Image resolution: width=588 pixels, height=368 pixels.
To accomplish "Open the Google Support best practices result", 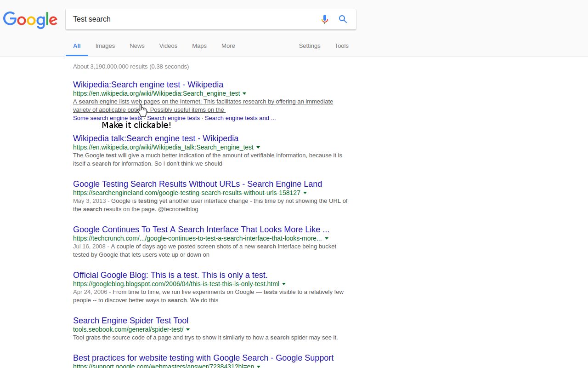I will coord(203,357).
